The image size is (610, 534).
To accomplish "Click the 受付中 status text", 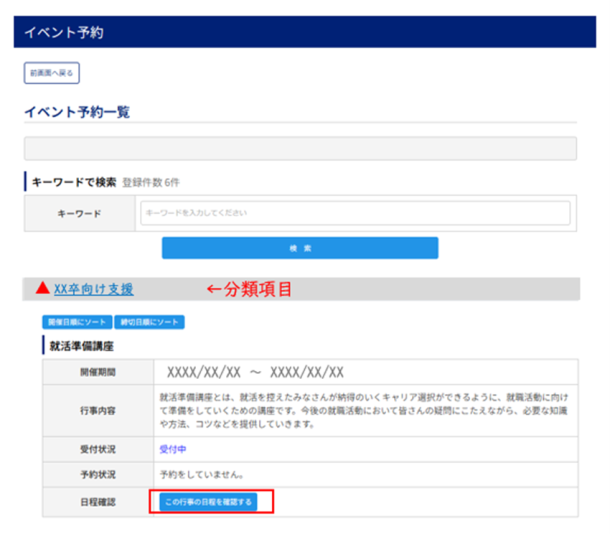I will tap(173, 449).
